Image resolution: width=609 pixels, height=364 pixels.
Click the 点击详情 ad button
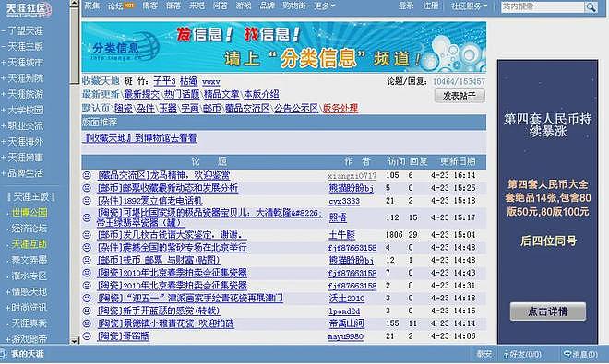[x=548, y=311]
